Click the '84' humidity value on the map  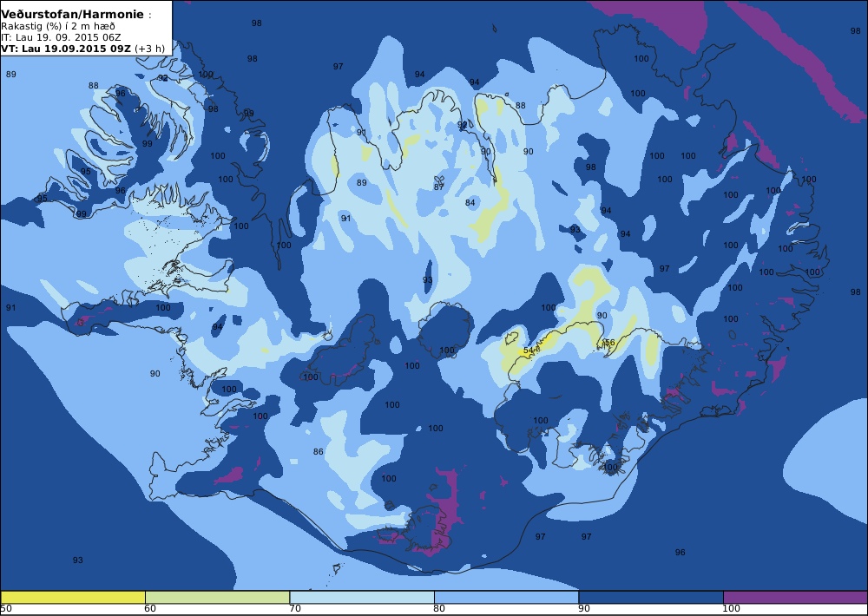click(470, 202)
